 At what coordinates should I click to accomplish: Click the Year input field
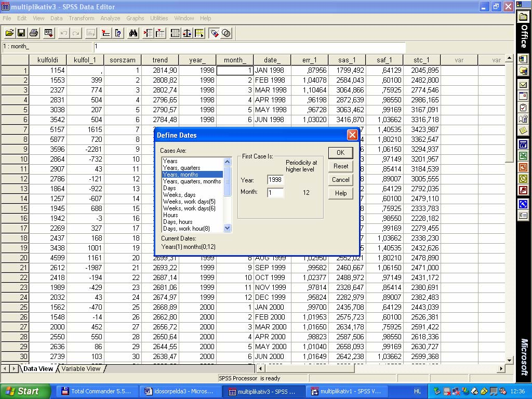click(x=275, y=179)
